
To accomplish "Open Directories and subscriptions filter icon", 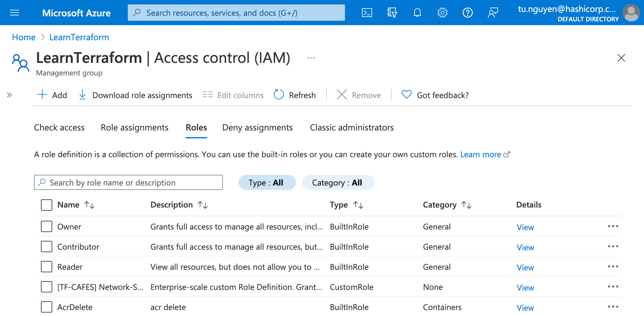I will (x=392, y=13).
